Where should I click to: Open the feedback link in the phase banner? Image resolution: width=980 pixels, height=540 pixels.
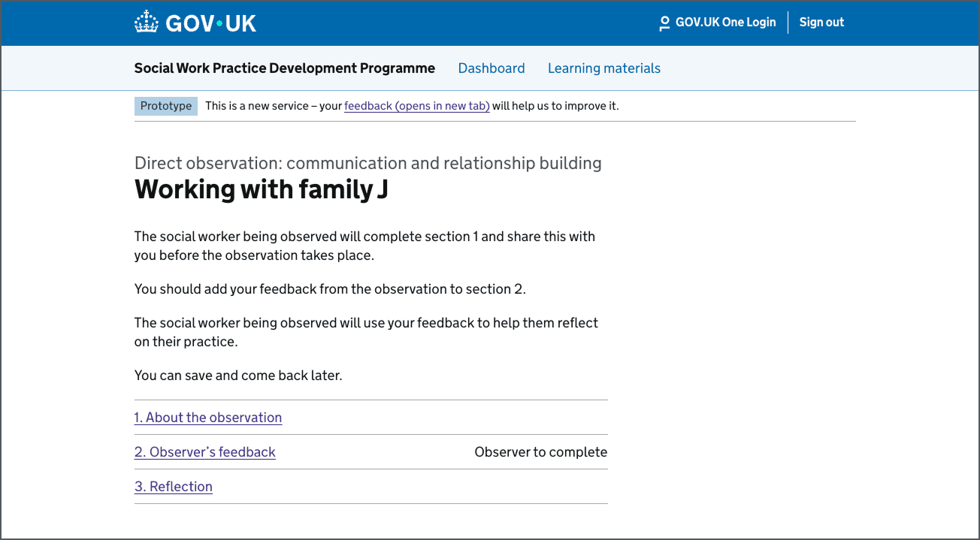pyautogui.click(x=416, y=106)
